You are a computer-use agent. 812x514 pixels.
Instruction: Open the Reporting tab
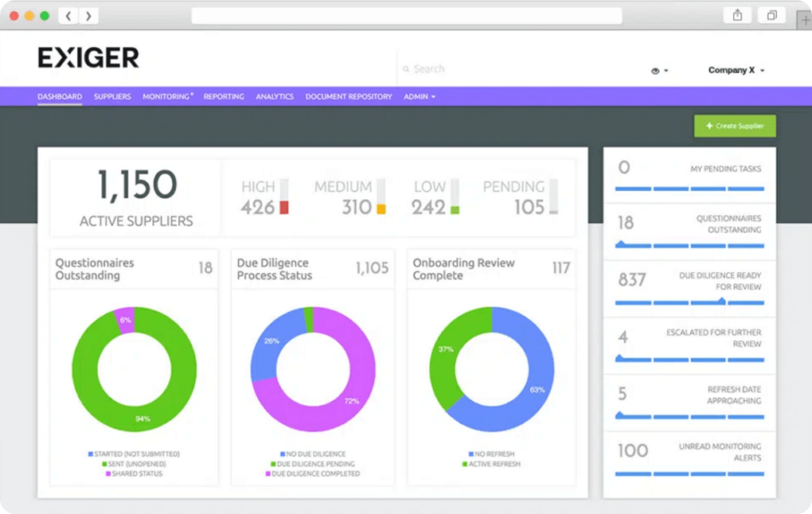[224, 97]
